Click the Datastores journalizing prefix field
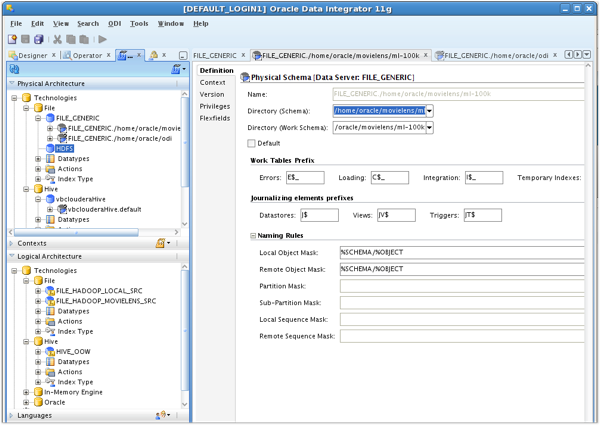 point(319,215)
